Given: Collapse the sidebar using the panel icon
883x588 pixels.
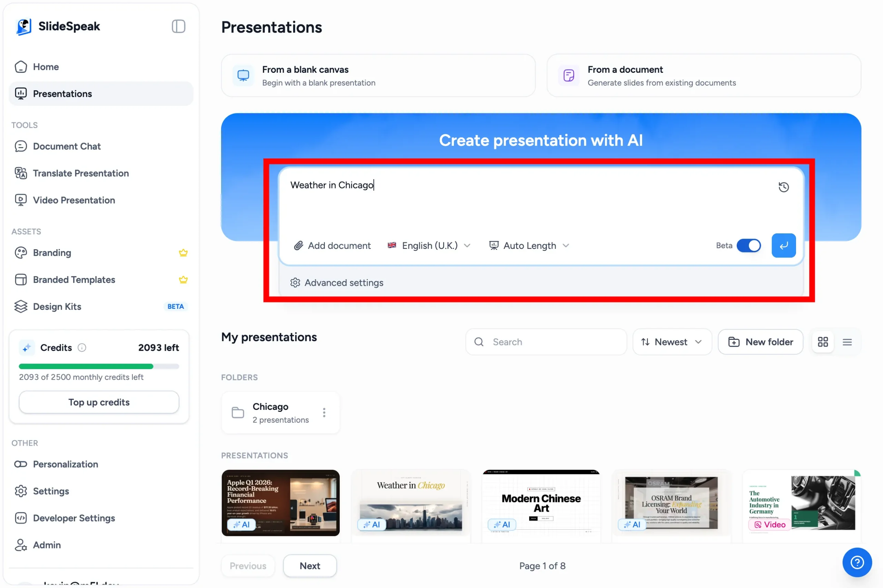Looking at the screenshot, I should (x=178, y=26).
